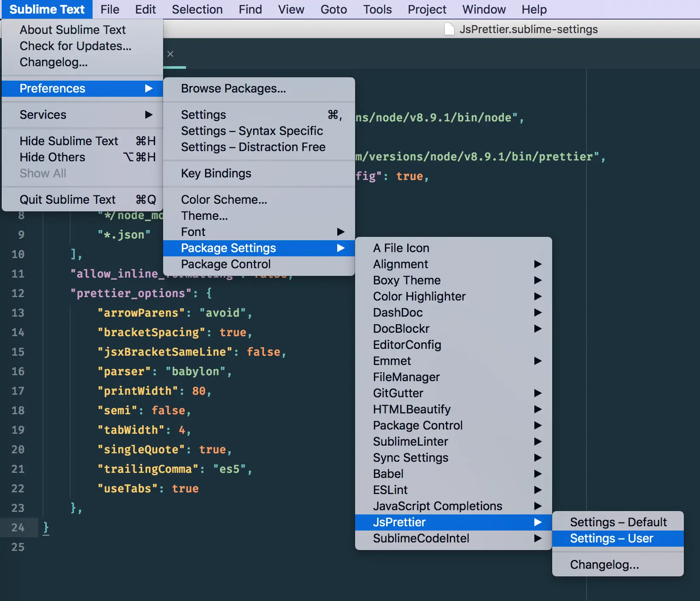The image size is (700, 601).
Task: Expand the Alignment package submenu
Action: pyautogui.click(x=454, y=264)
